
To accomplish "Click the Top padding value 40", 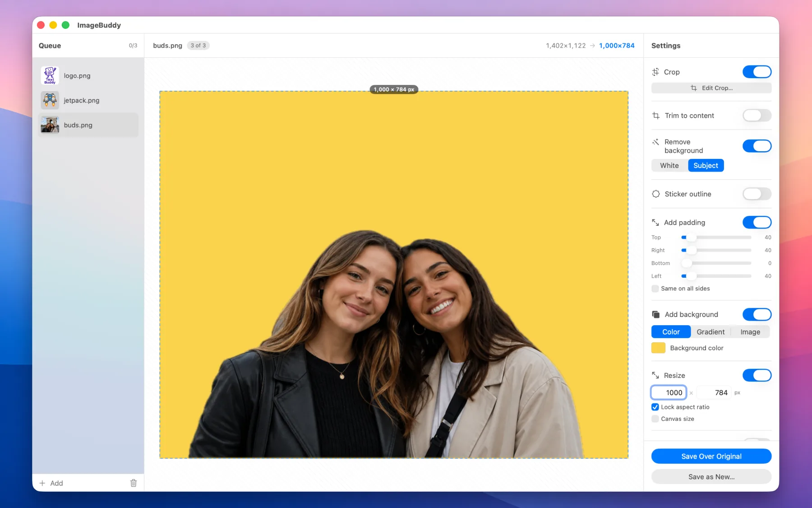I will pos(768,238).
